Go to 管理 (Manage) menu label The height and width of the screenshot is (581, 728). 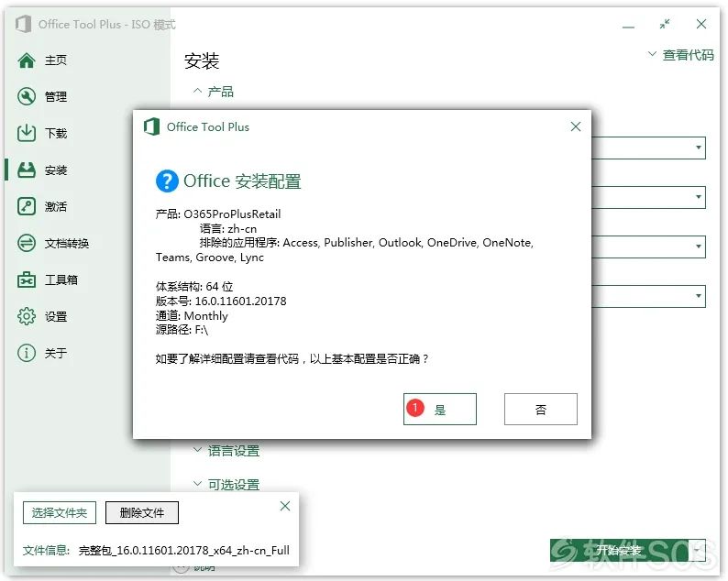[x=56, y=96]
